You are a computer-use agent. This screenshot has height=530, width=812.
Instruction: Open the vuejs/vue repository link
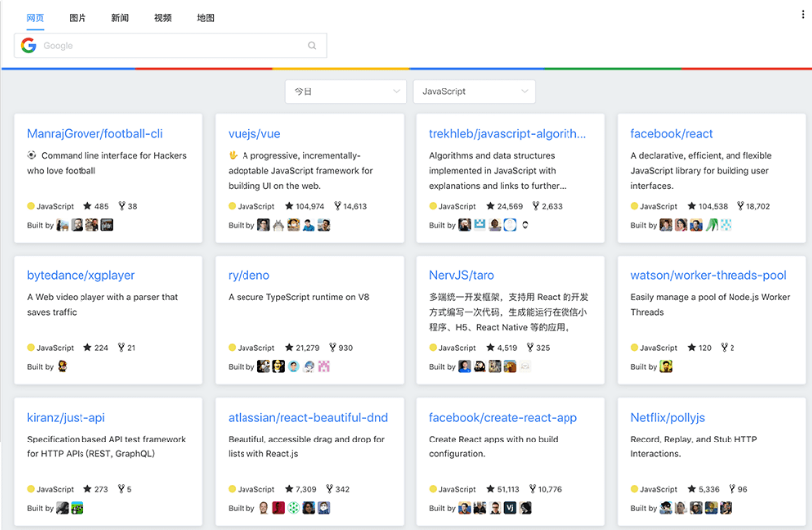click(x=254, y=133)
